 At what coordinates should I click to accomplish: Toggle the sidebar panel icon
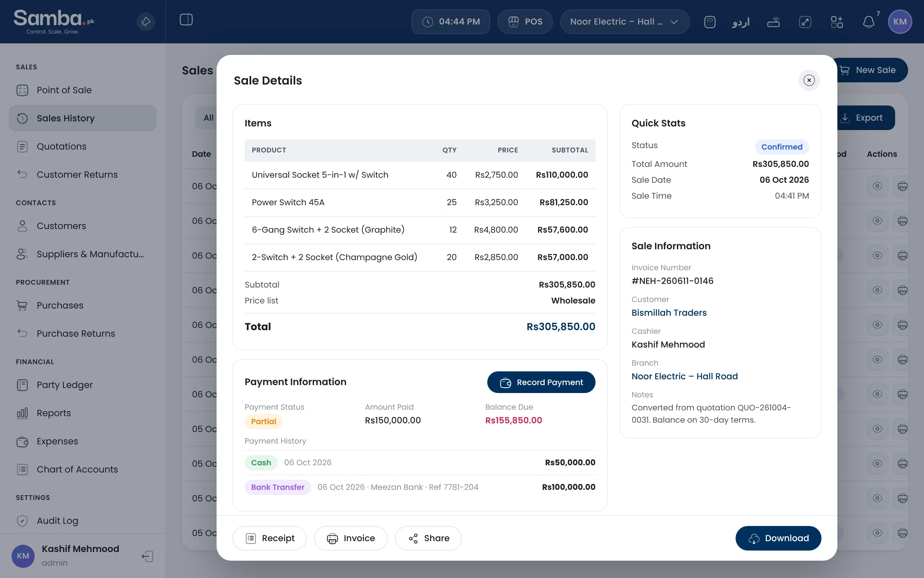click(x=186, y=20)
